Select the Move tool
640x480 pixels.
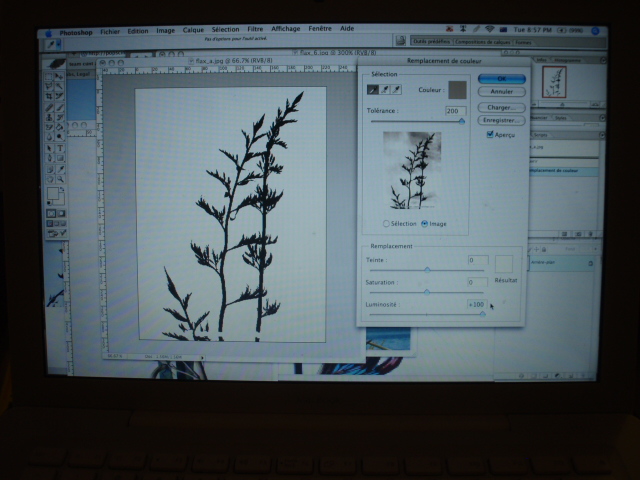pyautogui.click(x=60, y=76)
